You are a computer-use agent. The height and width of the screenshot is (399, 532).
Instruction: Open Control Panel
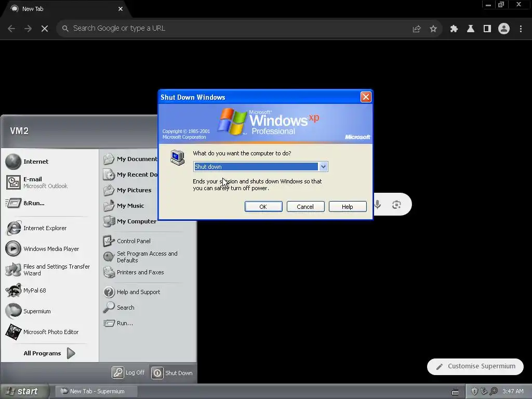127,241
